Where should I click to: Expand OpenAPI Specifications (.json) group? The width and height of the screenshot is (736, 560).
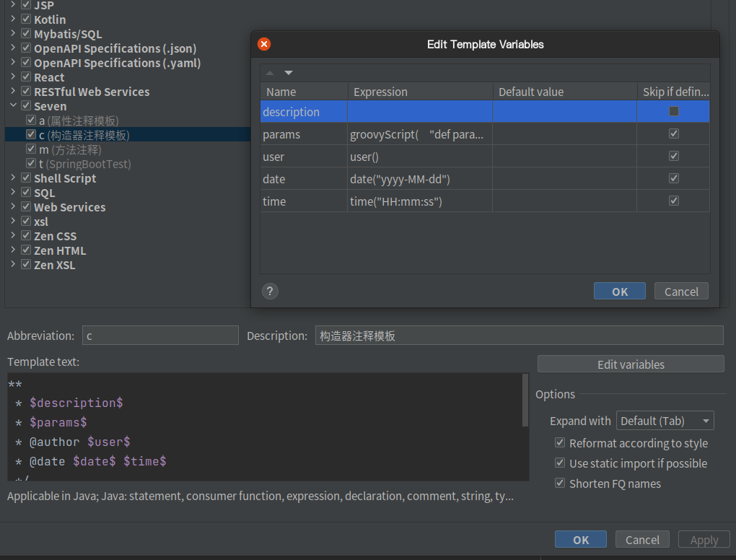pos(13,48)
